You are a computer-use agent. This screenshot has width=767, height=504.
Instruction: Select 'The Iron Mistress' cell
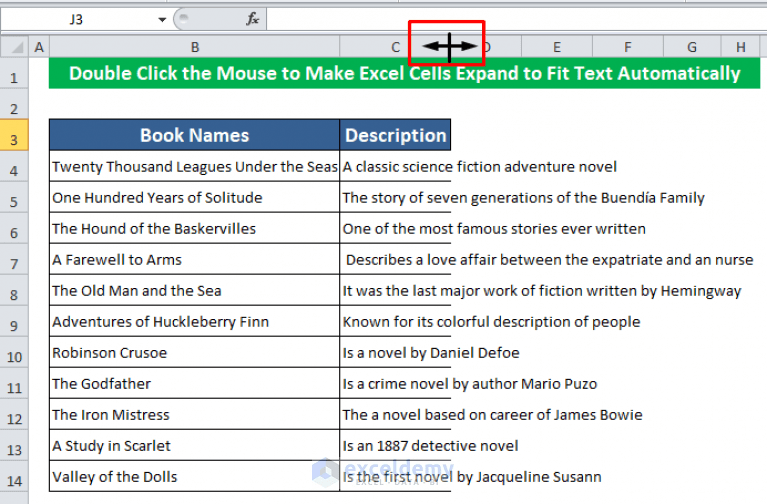click(x=195, y=414)
